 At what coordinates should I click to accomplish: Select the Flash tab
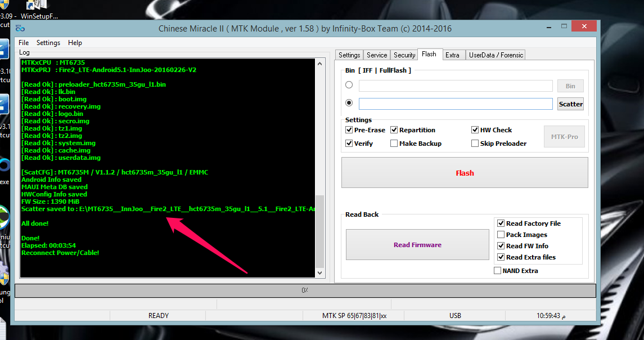point(429,54)
